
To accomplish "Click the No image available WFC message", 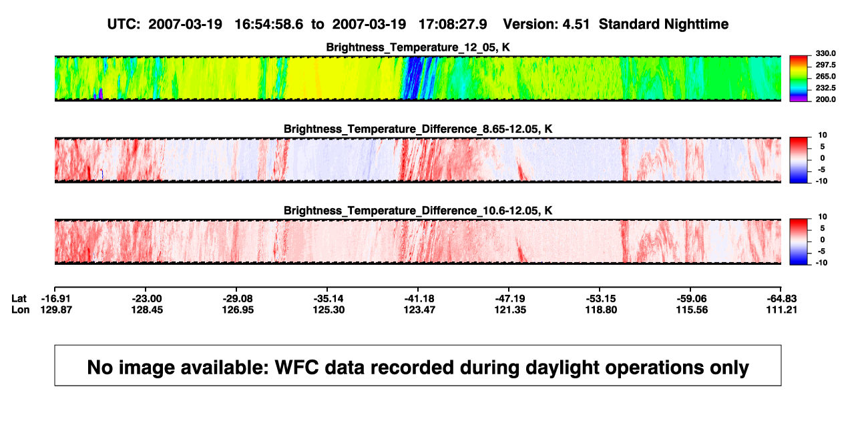I will pos(418,367).
